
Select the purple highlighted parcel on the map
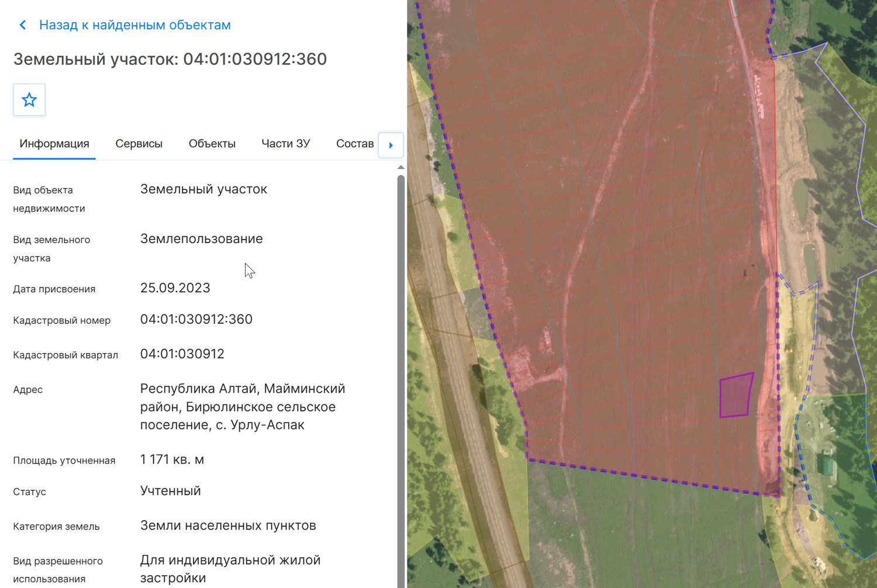[736, 396]
